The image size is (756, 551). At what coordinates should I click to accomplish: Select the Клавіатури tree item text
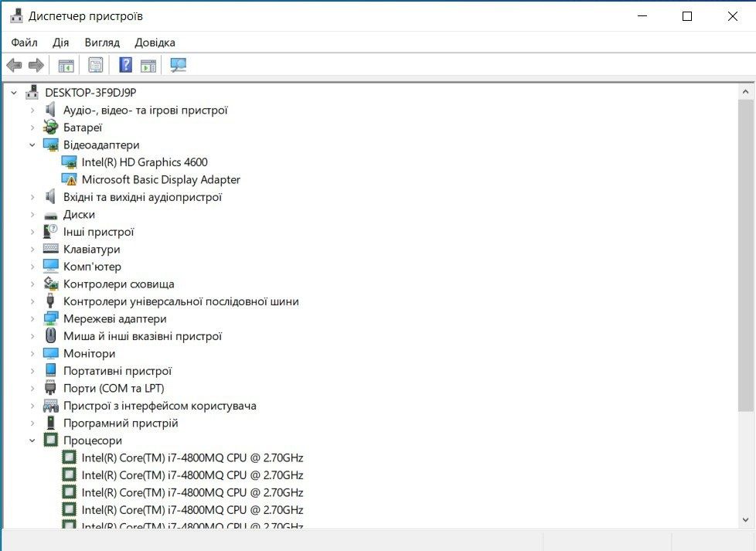click(92, 250)
